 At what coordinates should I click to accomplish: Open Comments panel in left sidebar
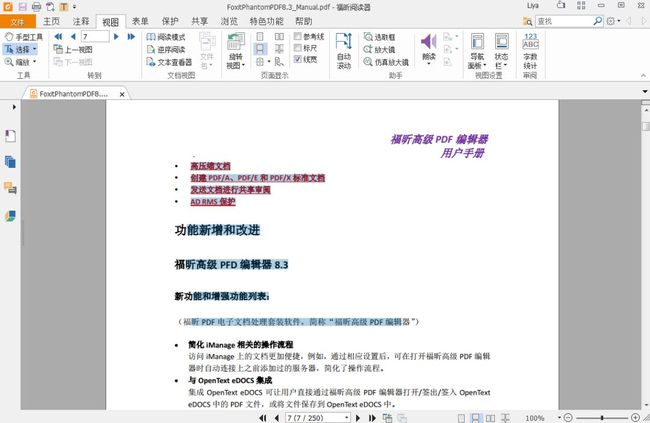10,188
